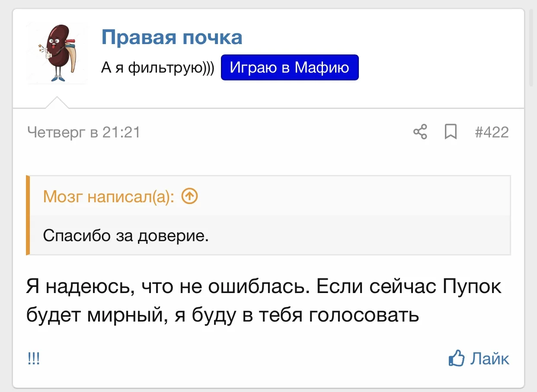Click the quoted text Спасибо за доверие
537x392 pixels.
126,236
